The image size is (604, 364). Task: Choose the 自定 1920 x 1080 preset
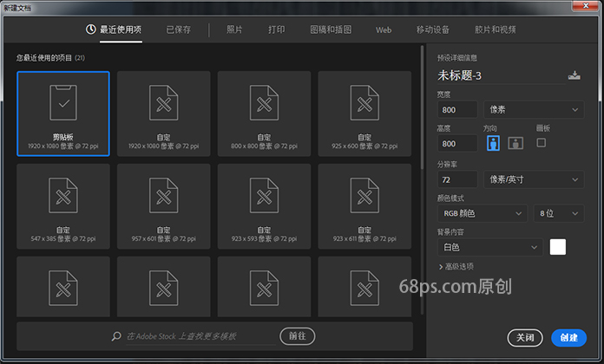point(164,114)
